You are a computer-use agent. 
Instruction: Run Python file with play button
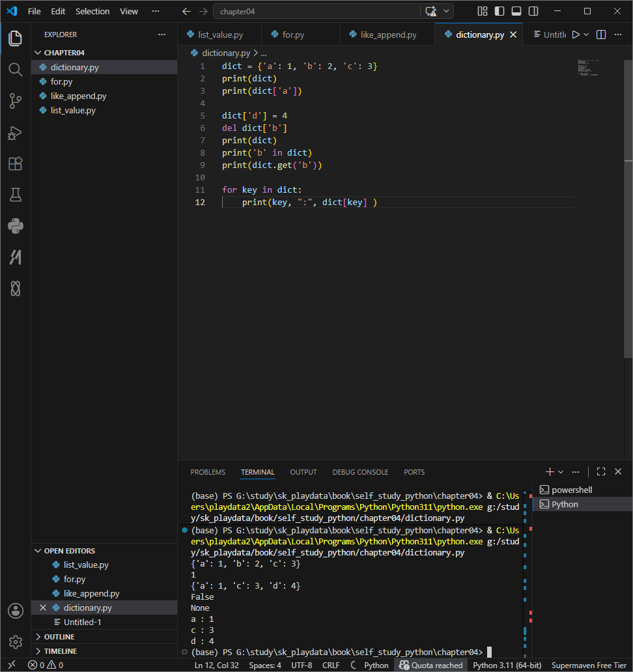(x=576, y=35)
